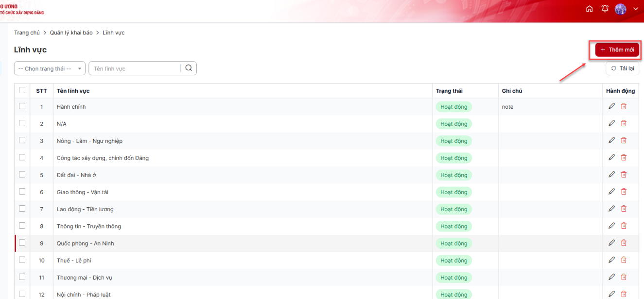Delete the Nông - Lâm - Ngư nghiệp row

(624, 140)
